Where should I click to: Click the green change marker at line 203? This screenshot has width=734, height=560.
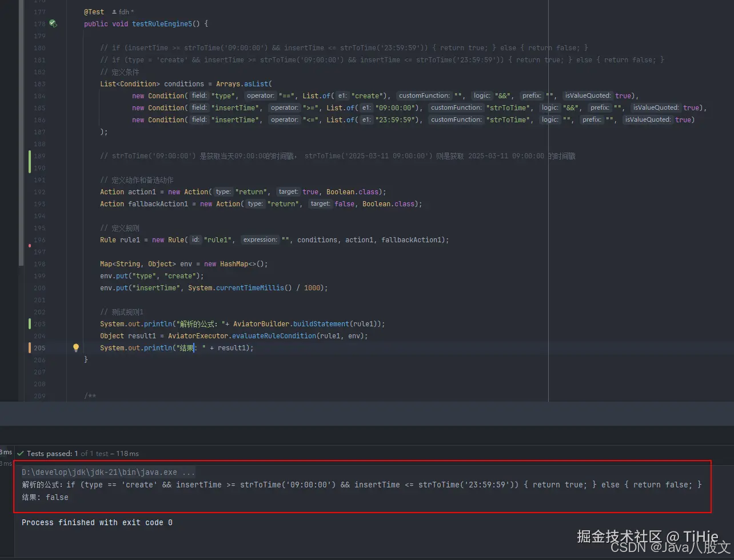[x=30, y=323]
